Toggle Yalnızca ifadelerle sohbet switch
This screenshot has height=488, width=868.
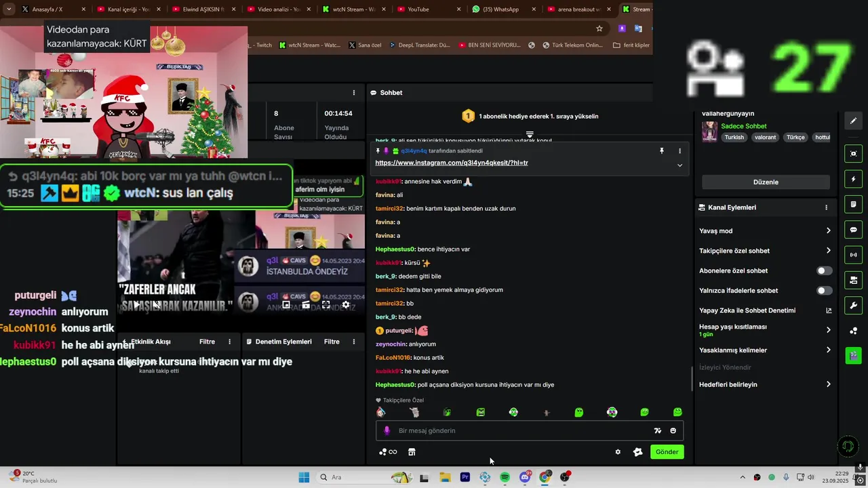[824, 291]
